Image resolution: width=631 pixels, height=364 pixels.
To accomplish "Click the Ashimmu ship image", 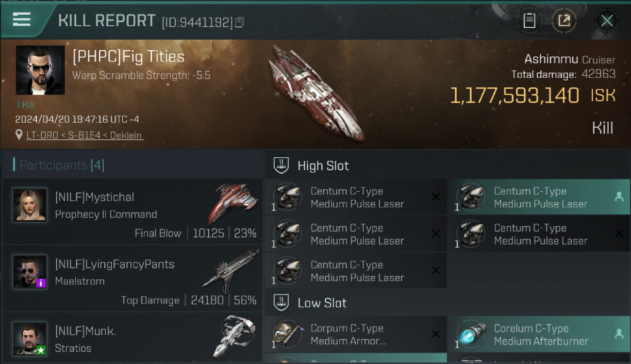I will point(316,92).
